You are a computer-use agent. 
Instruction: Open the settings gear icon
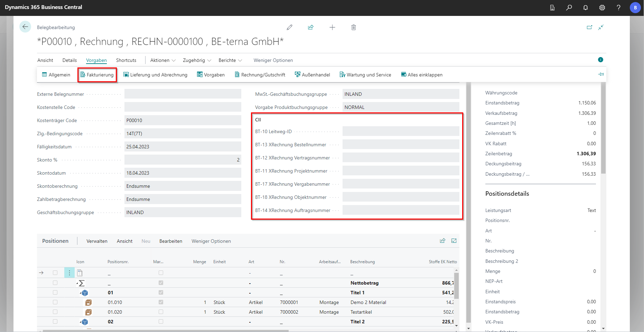click(602, 8)
